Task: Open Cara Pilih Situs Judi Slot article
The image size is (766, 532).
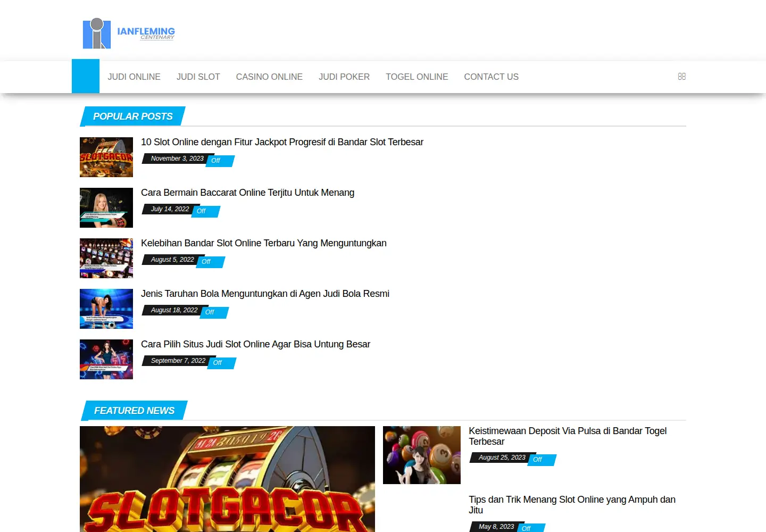Action: (x=255, y=344)
